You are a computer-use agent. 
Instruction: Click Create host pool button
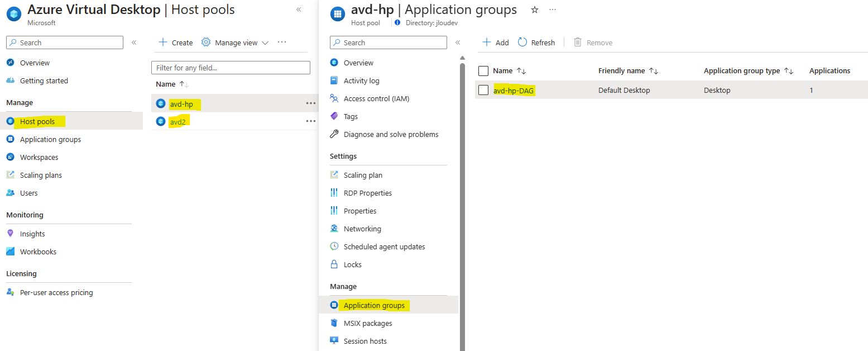coord(175,42)
